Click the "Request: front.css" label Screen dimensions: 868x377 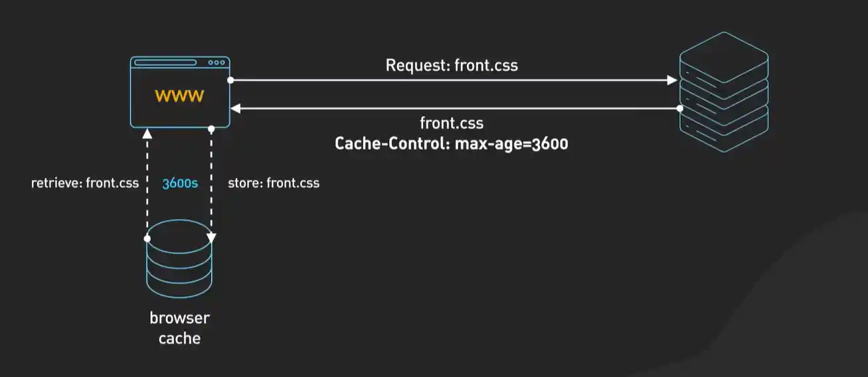pyautogui.click(x=451, y=65)
